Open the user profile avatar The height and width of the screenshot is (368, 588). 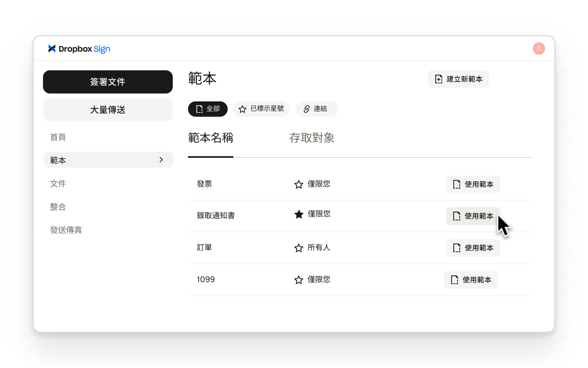pos(539,49)
